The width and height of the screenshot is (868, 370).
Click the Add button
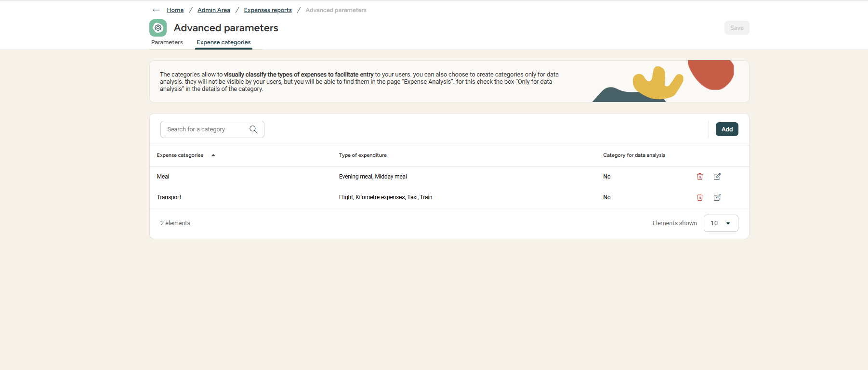pyautogui.click(x=726, y=129)
